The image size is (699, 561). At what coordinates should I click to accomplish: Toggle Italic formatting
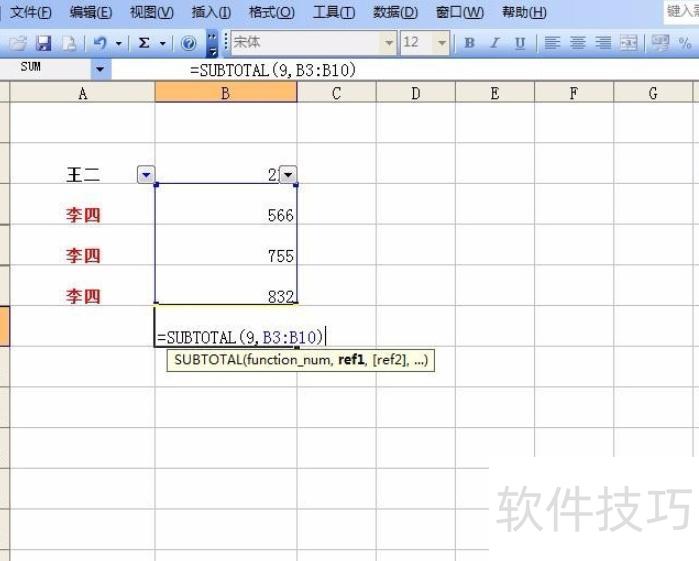coord(494,43)
